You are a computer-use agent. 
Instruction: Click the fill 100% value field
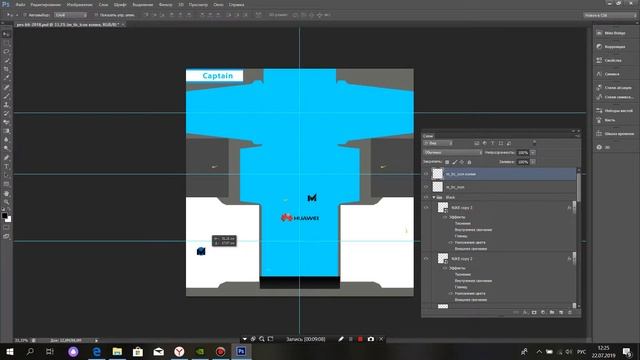(x=523, y=162)
